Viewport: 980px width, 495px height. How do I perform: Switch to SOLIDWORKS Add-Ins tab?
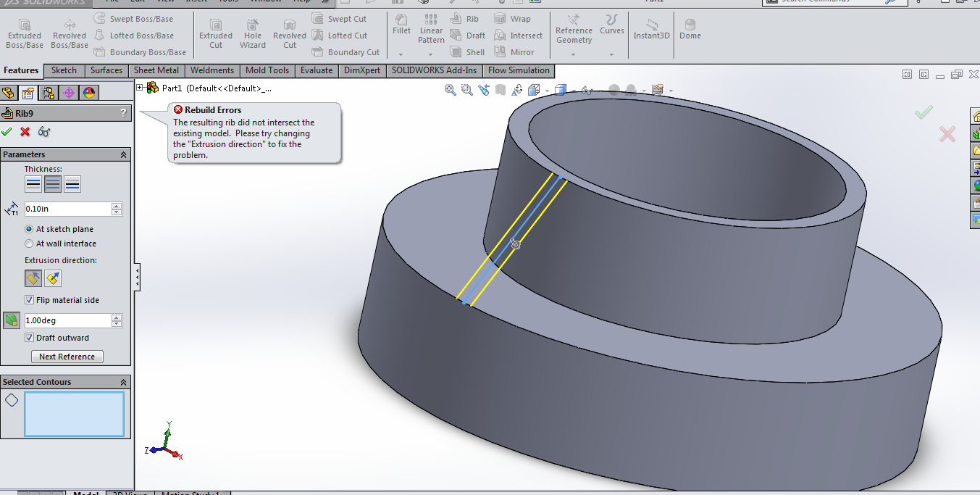point(435,70)
